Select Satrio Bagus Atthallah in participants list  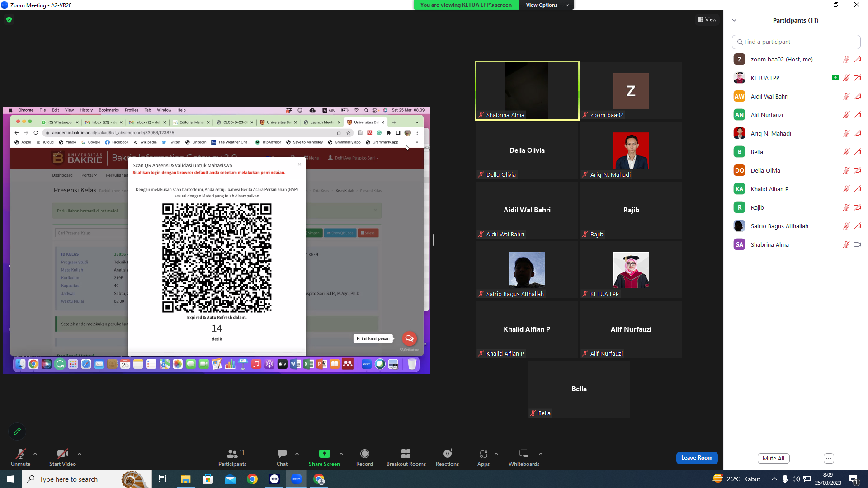[x=796, y=226]
